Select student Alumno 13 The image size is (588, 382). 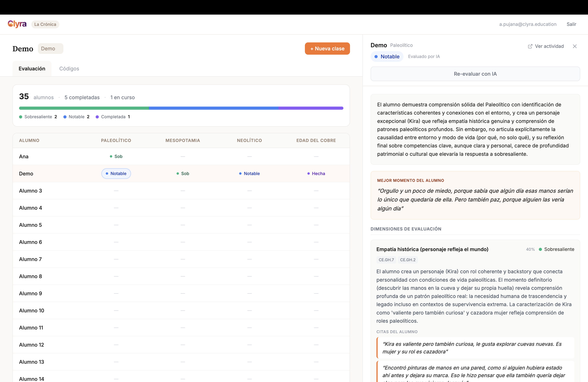[x=32, y=362]
